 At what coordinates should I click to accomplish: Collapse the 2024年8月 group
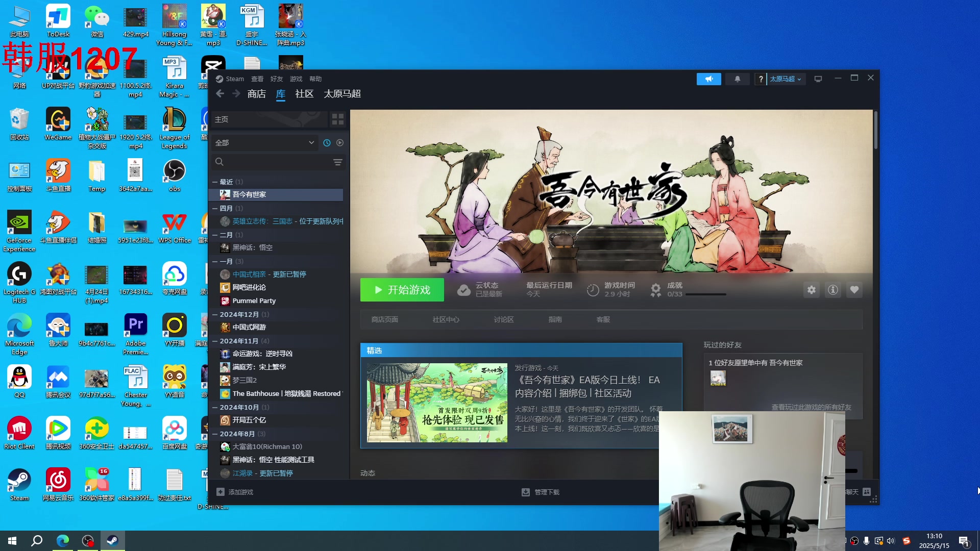[215, 434]
